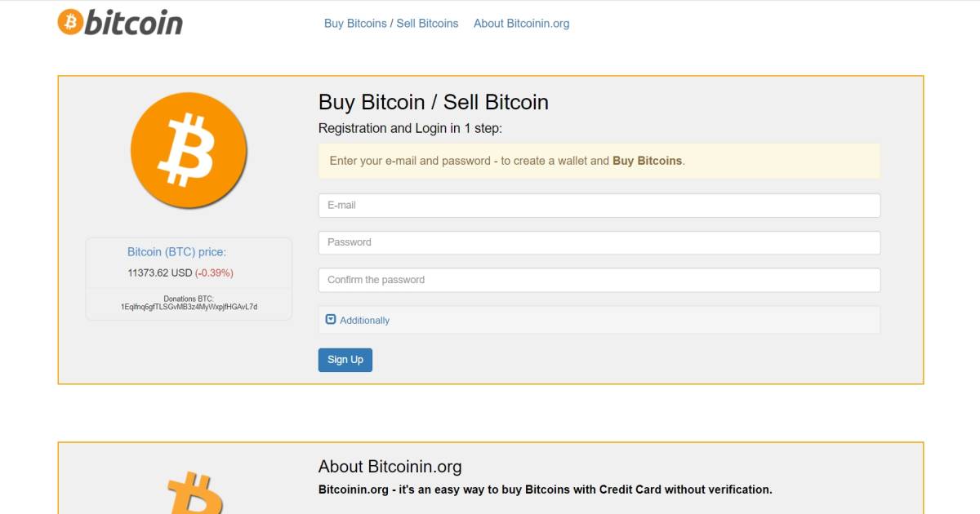Click the Buy Bitcoin / Sell Bitcoin heading
980x514 pixels.
tap(433, 102)
